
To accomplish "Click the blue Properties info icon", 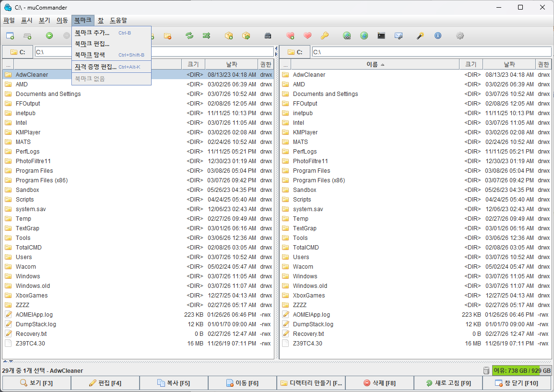I will point(438,36).
